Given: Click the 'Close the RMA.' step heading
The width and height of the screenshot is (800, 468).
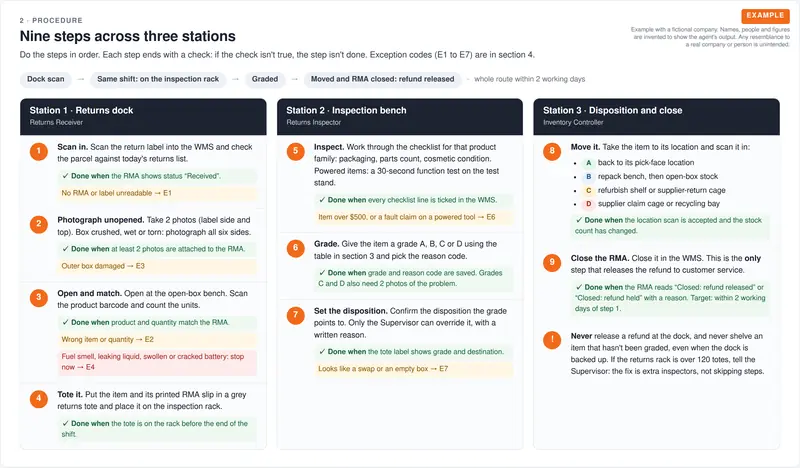Looking at the screenshot, I should coord(600,258).
